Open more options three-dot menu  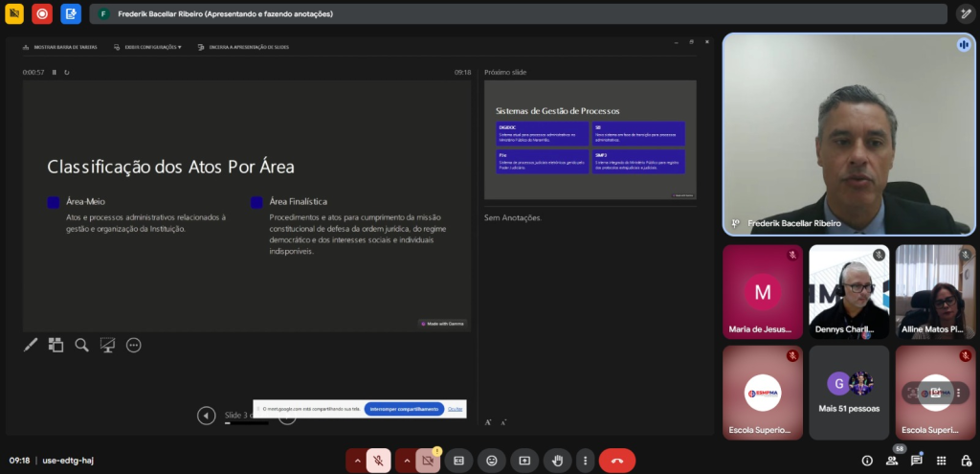585,461
